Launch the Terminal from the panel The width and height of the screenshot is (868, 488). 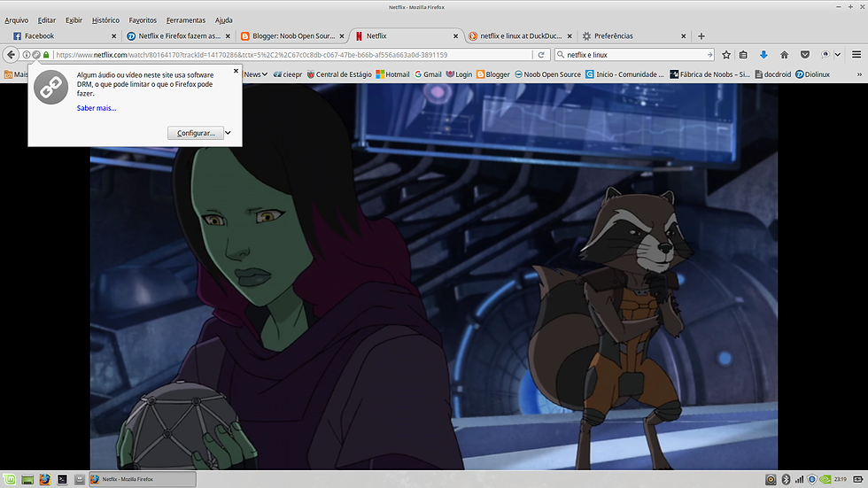62,480
